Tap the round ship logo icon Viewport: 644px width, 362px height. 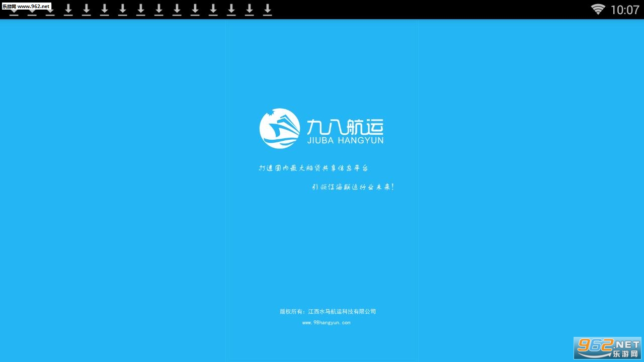point(280,128)
